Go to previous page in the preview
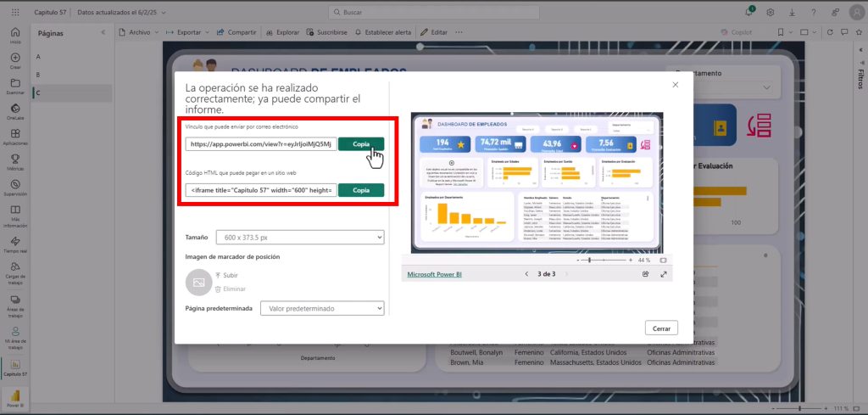This screenshot has height=415, width=868. click(526, 274)
